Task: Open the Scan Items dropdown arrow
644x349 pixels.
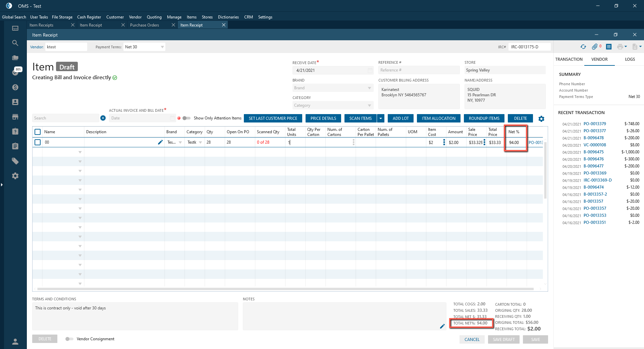Action: coord(381,118)
